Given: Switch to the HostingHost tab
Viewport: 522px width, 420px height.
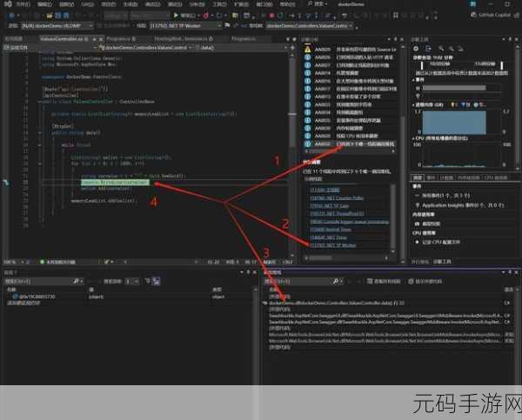Looking at the screenshot, I should tap(184, 39).
